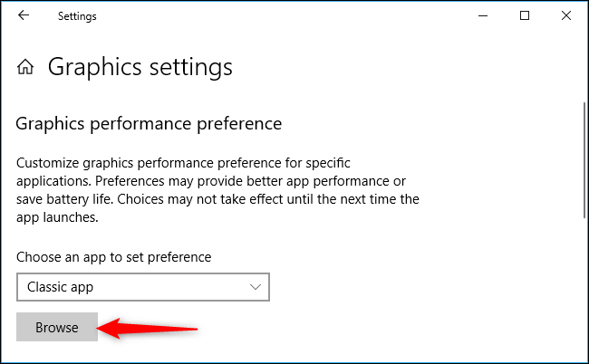Click the Browse button

pos(57,327)
